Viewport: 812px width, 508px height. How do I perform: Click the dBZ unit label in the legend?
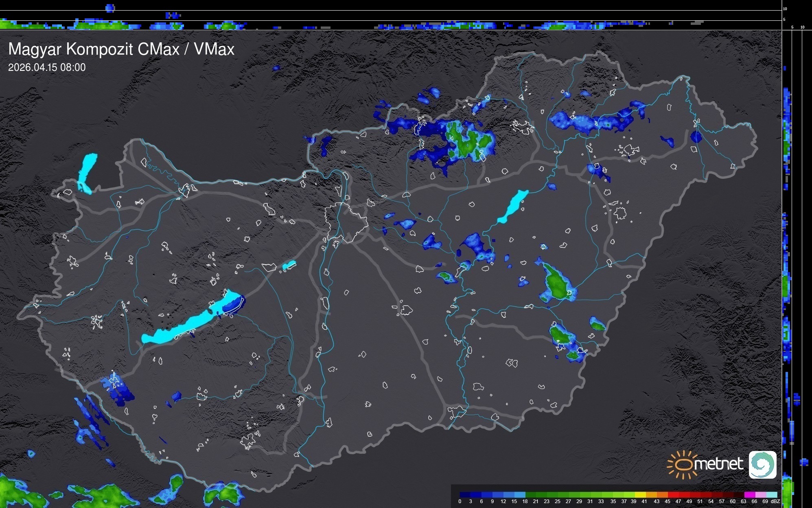coord(775,501)
